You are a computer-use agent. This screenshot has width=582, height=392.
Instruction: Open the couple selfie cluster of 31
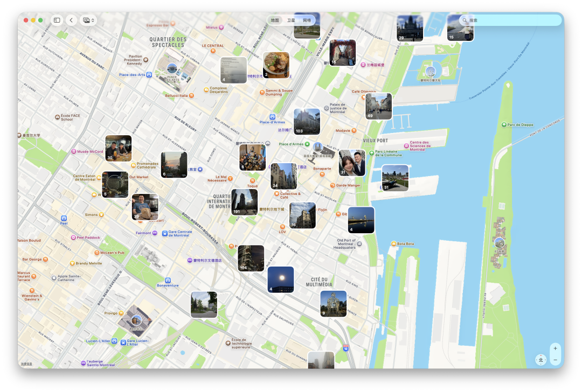coord(352,163)
